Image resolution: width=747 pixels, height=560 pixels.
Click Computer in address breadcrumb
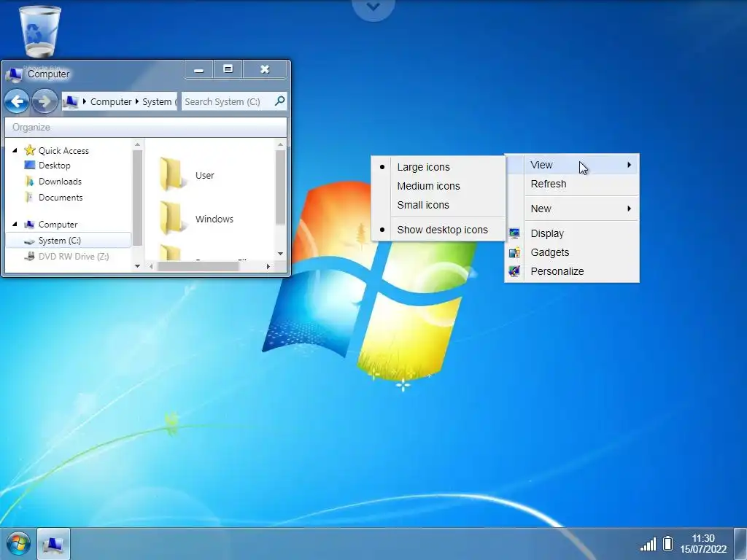[111, 101]
